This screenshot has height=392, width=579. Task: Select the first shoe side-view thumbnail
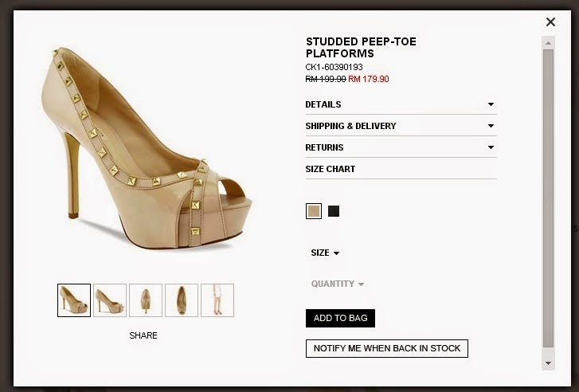pyautogui.click(x=74, y=300)
